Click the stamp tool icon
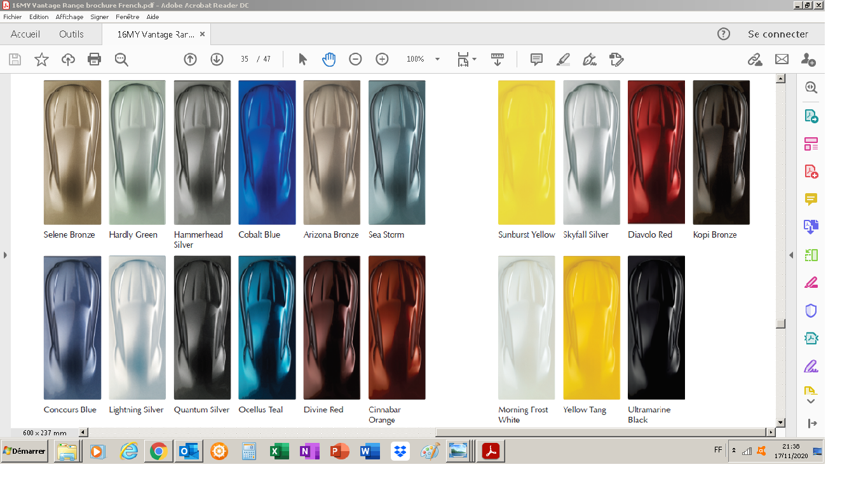 point(616,59)
